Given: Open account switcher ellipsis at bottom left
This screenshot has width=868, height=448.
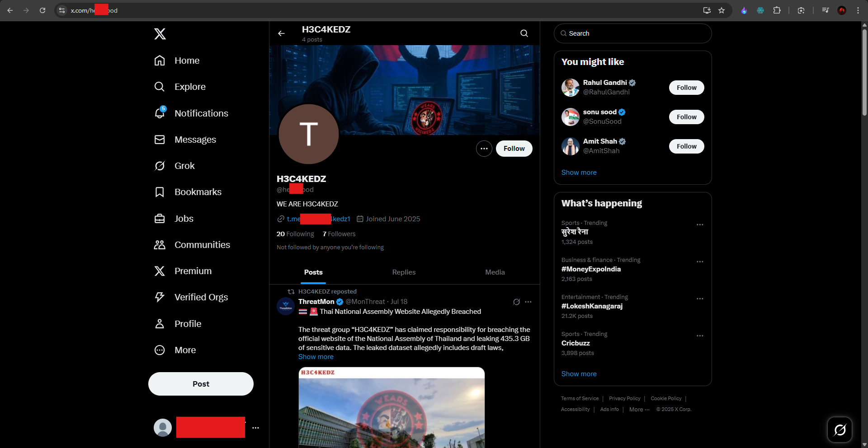Looking at the screenshot, I should (255, 428).
